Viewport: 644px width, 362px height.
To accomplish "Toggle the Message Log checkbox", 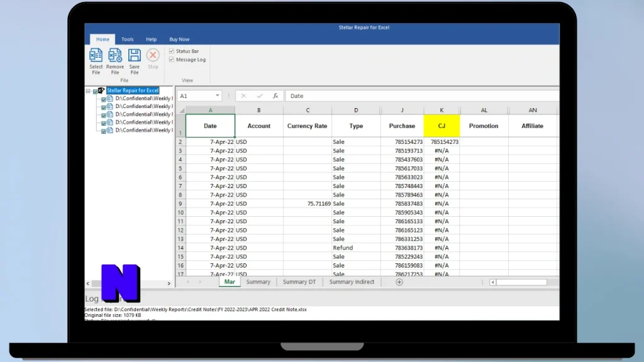I will click(172, 60).
